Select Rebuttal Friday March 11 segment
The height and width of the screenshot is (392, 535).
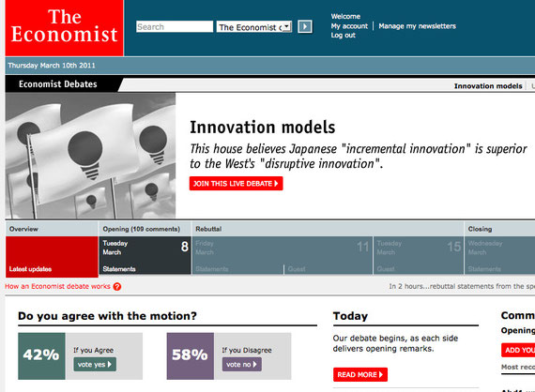(283, 256)
